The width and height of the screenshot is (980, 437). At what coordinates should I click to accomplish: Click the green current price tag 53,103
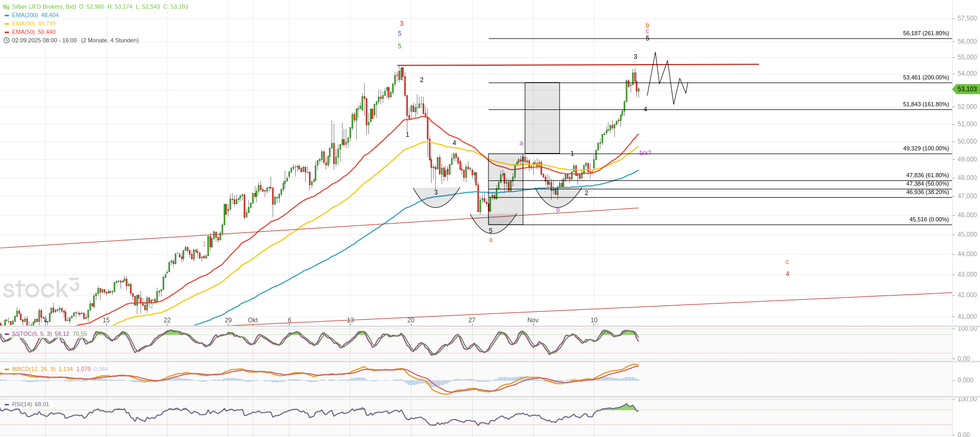pos(966,89)
